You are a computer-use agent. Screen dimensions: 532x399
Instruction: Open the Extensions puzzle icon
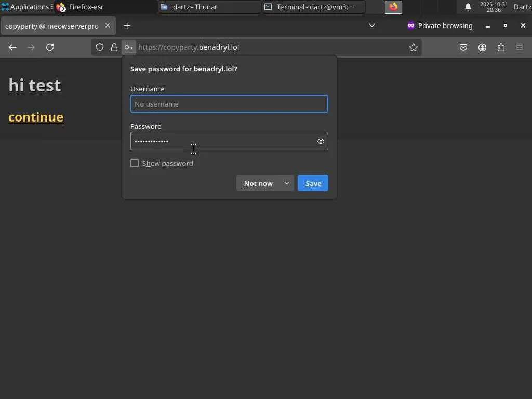click(501, 47)
